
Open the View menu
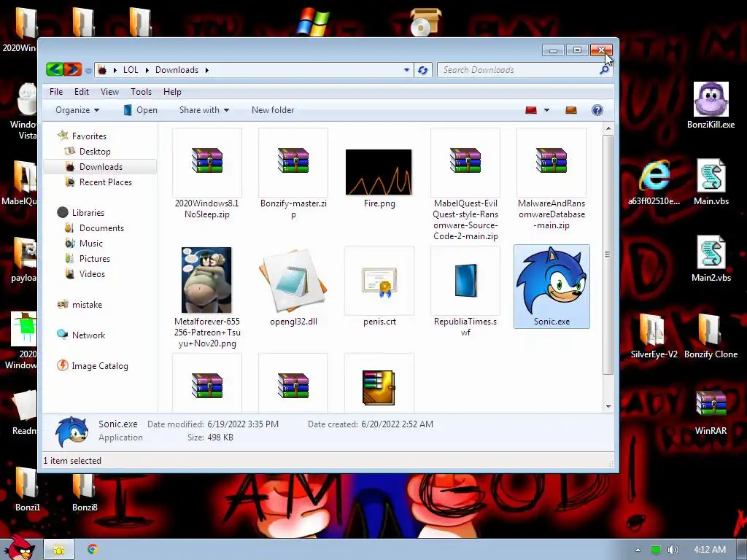click(x=109, y=91)
